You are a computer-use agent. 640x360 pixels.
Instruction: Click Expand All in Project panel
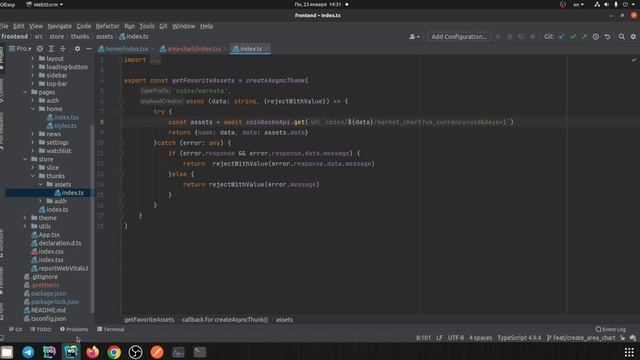point(51,49)
